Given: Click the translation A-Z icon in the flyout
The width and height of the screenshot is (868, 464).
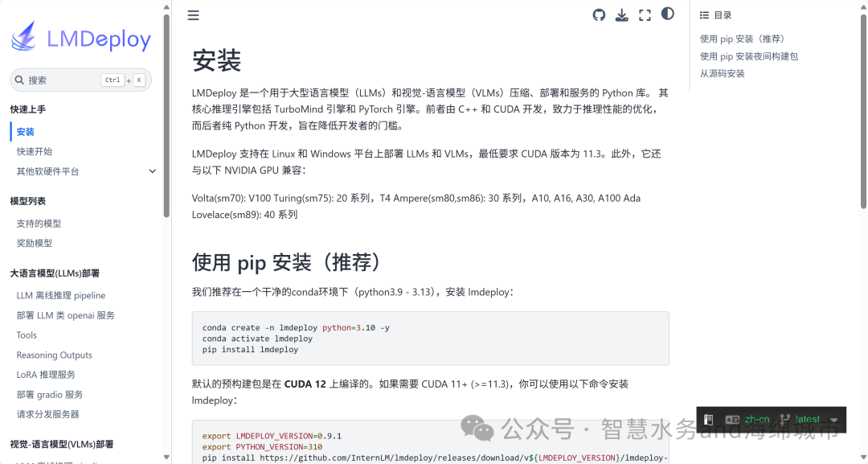Looking at the screenshot, I should point(732,419).
